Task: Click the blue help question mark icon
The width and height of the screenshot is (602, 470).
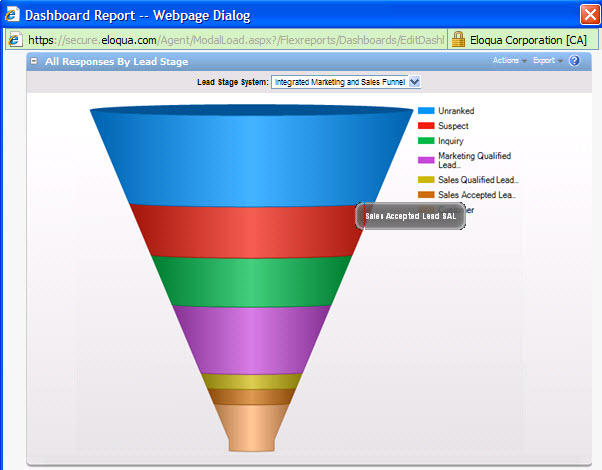Action: [x=574, y=61]
